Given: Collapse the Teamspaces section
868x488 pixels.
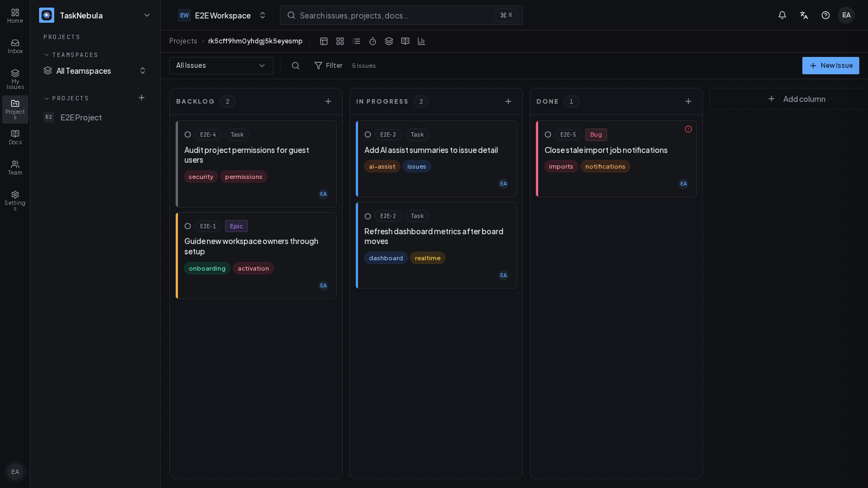Looking at the screenshot, I should coord(71,55).
